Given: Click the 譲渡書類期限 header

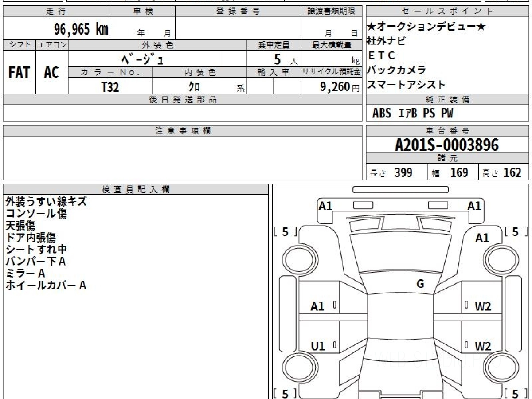Looking at the screenshot, I should click(x=331, y=12).
